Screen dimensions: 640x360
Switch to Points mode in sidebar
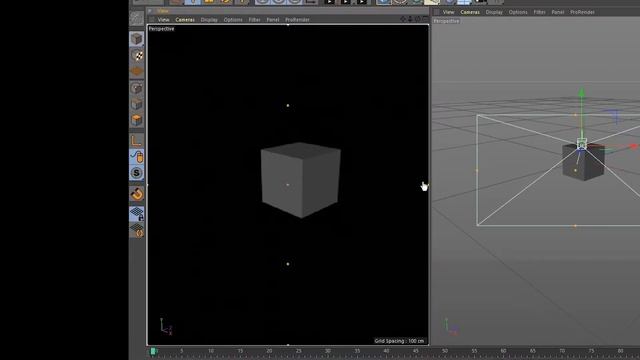(x=137, y=88)
